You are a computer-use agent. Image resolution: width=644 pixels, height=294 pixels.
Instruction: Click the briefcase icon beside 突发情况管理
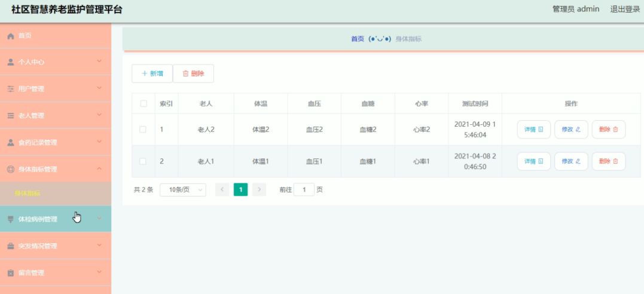pyautogui.click(x=11, y=246)
